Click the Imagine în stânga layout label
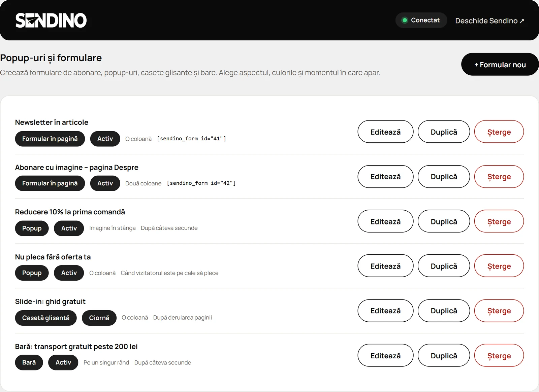This screenshot has width=539, height=392. point(113,228)
